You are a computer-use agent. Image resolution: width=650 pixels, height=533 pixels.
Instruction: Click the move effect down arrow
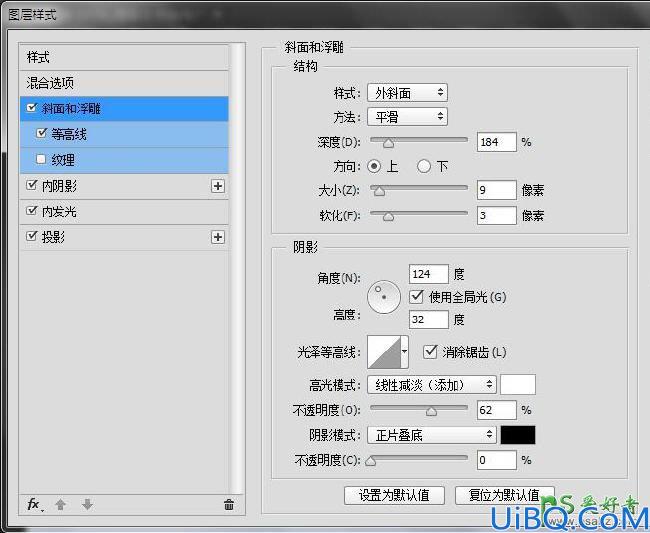click(87, 504)
